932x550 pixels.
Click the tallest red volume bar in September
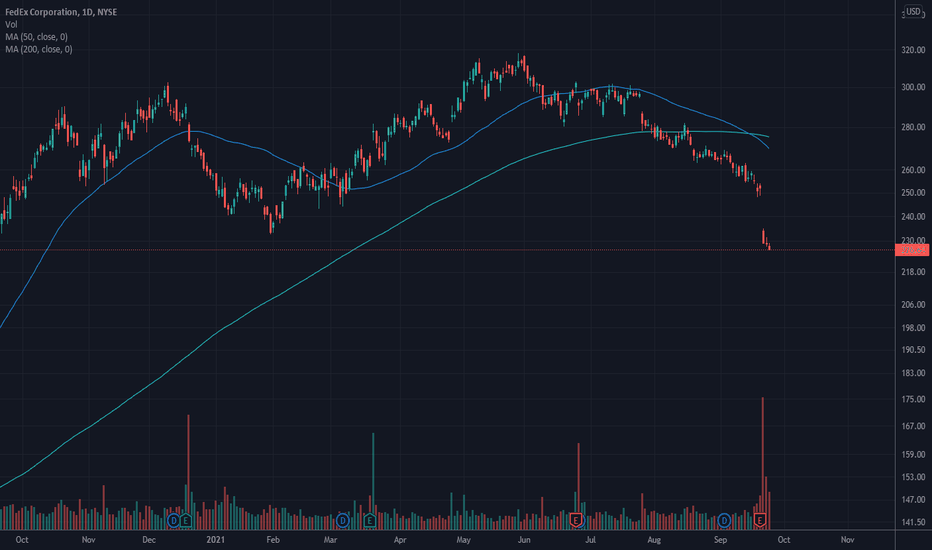763,463
